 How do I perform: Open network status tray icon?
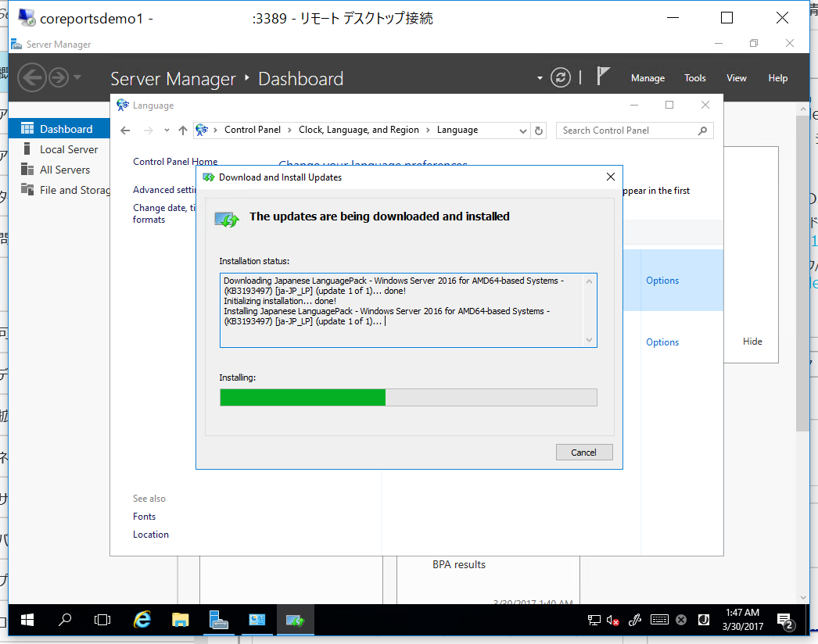(x=594, y=620)
